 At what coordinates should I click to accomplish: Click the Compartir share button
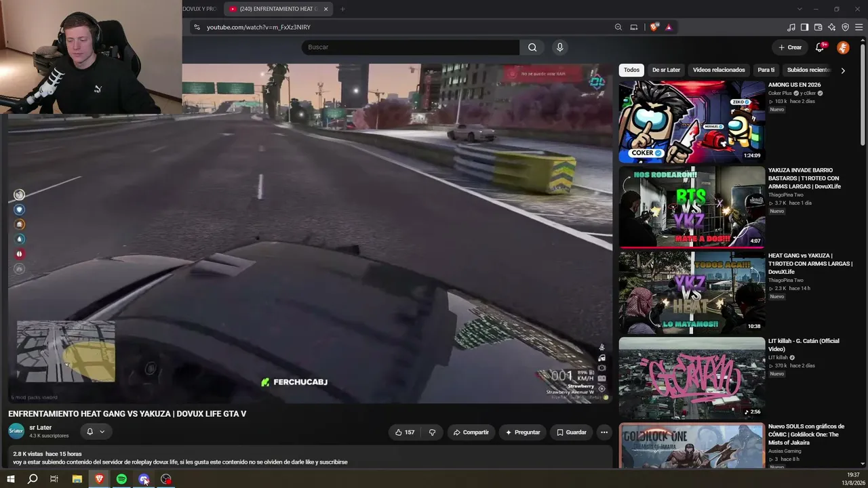tap(471, 432)
